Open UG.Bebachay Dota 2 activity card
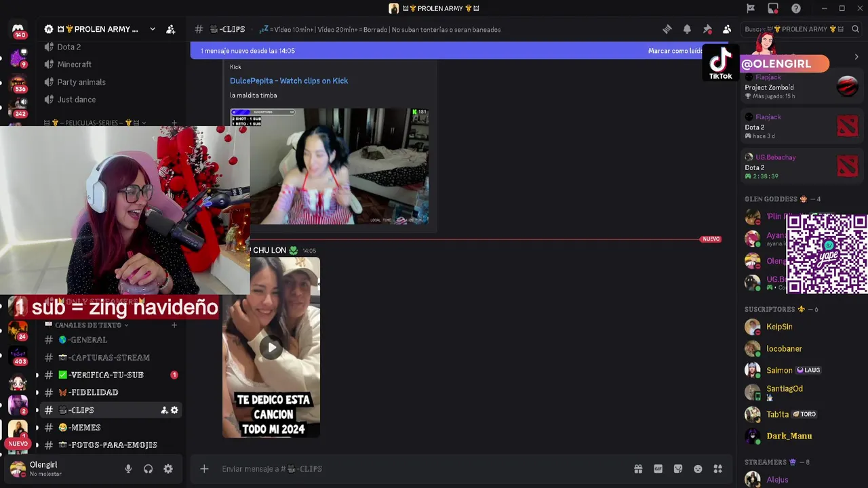The height and width of the screenshot is (488, 868). point(801,166)
